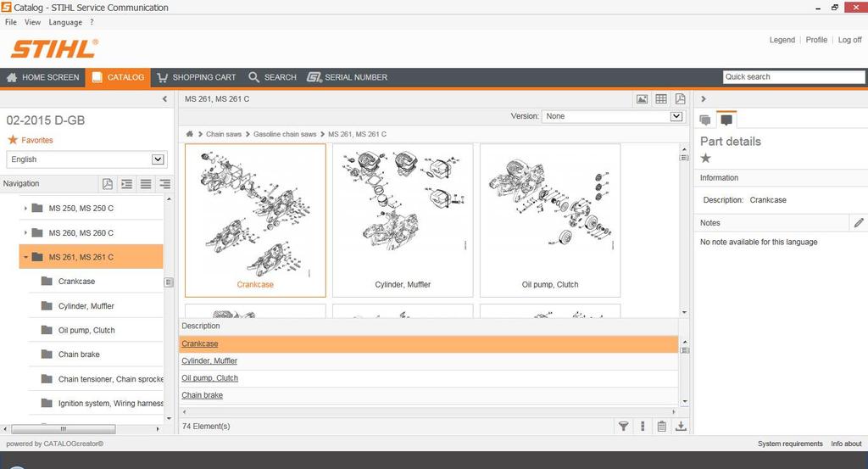Export catalog page to PDF icon
The image size is (868, 469).
680,99
